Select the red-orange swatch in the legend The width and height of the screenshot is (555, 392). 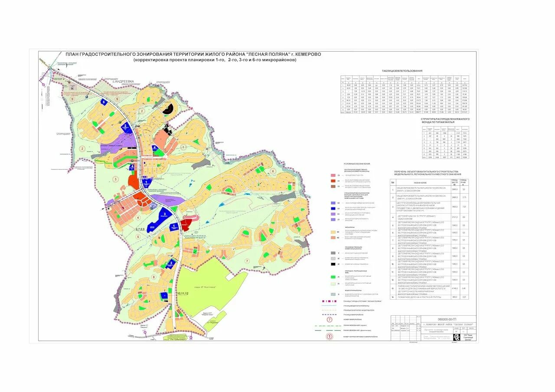coord(333,181)
